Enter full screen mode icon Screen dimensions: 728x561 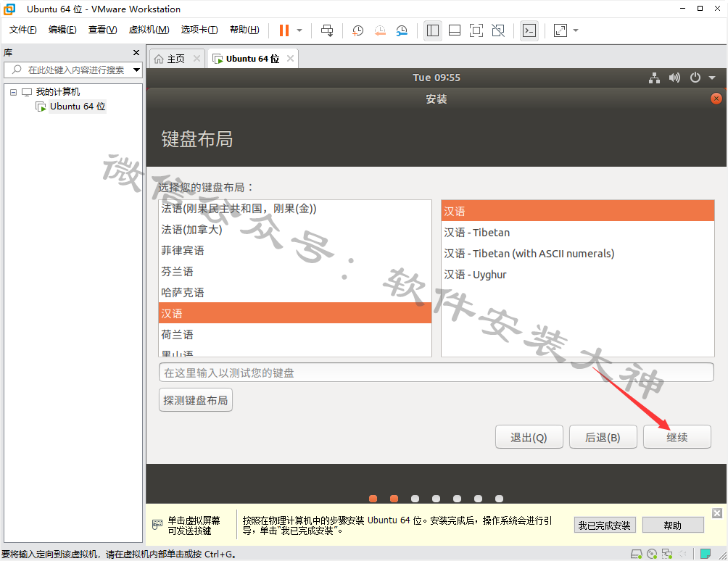[476, 30]
